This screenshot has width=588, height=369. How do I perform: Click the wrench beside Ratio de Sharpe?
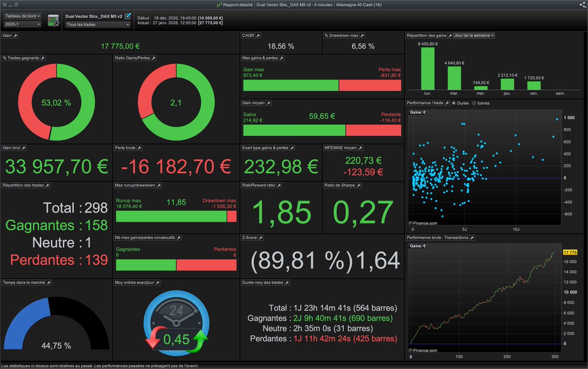coord(359,186)
